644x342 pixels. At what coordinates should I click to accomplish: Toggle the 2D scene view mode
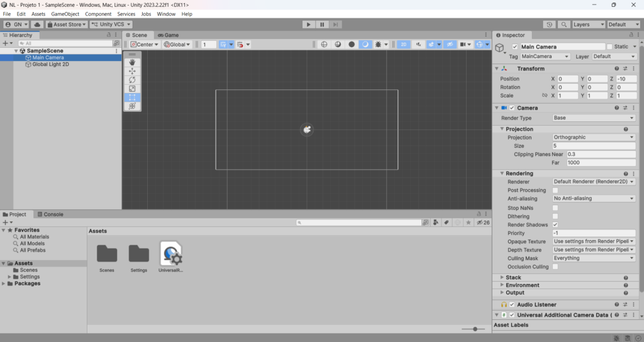(x=404, y=45)
